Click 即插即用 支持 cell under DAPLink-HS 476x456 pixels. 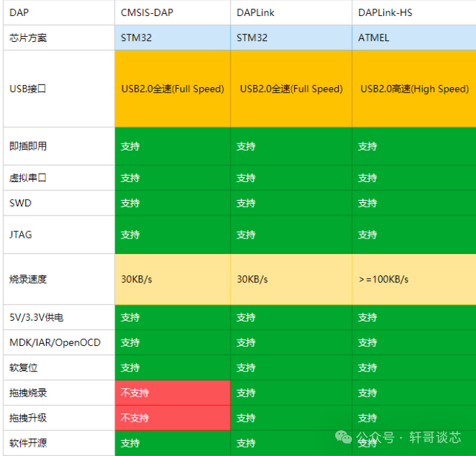coord(414,146)
